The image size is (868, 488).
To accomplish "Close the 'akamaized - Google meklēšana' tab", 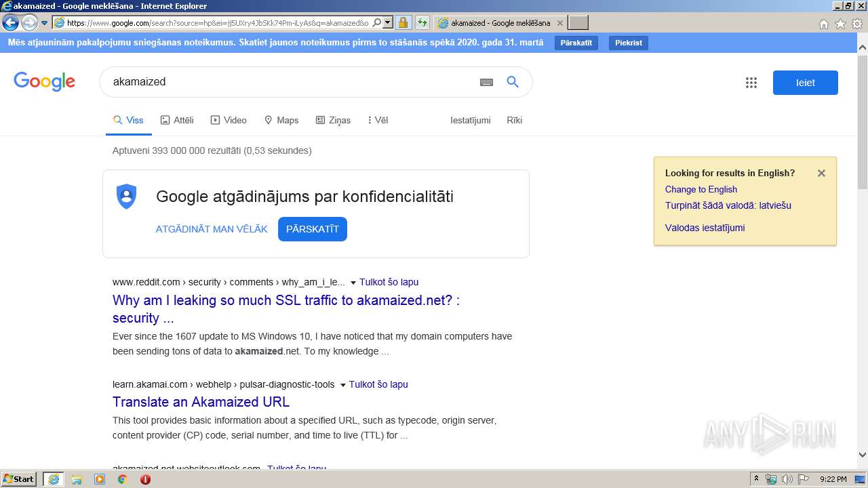I will pyautogui.click(x=559, y=23).
